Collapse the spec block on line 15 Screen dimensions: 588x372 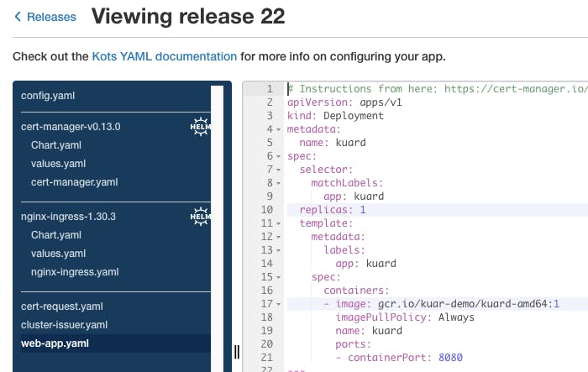279,277
